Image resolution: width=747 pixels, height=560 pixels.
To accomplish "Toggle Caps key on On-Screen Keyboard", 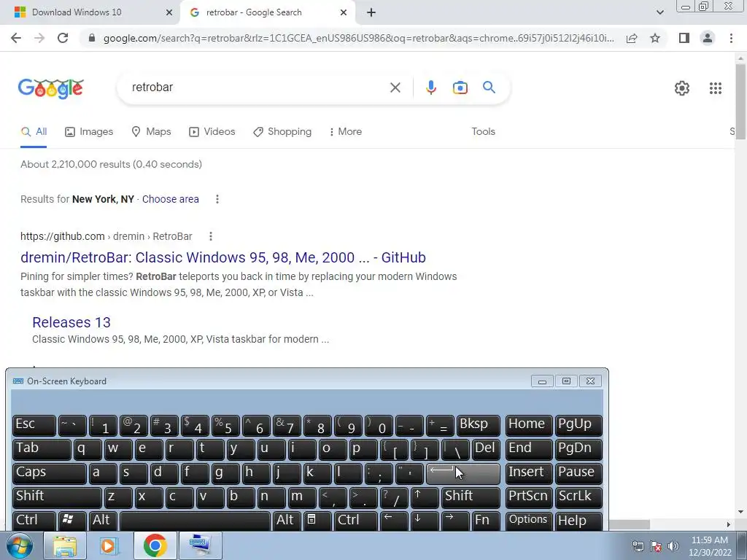I will pyautogui.click(x=49, y=472).
